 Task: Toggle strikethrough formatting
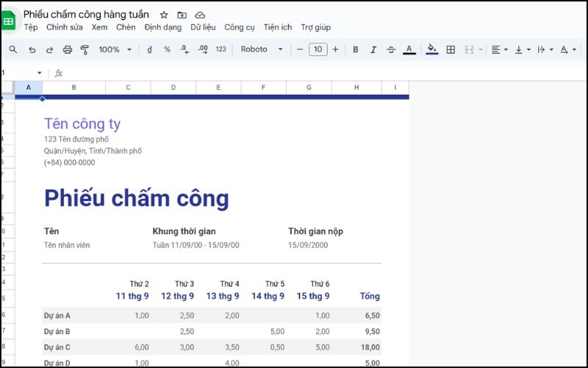point(391,49)
